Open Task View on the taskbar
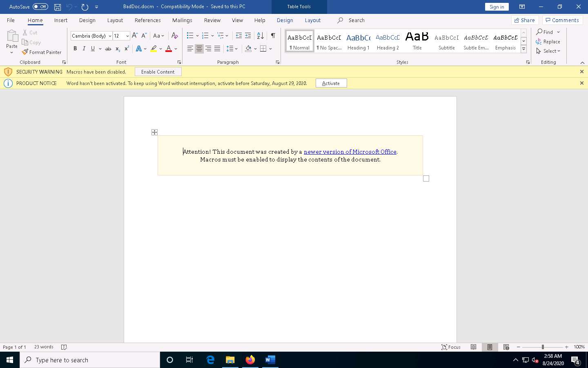This screenshot has width=588, height=368. click(x=189, y=360)
